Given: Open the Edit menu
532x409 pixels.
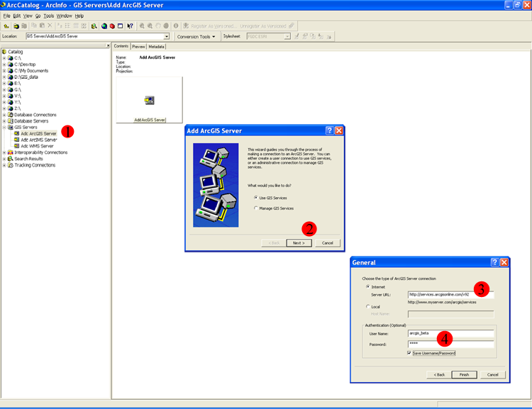Looking at the screenshot, I should (16, 16).
